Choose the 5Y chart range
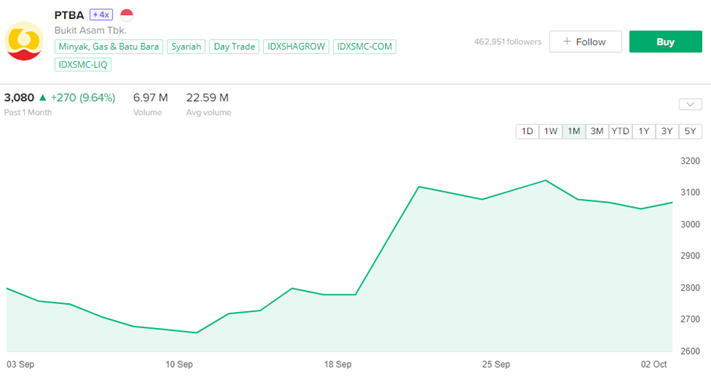Viewport: 711px width, 382px height. point(690,132)
